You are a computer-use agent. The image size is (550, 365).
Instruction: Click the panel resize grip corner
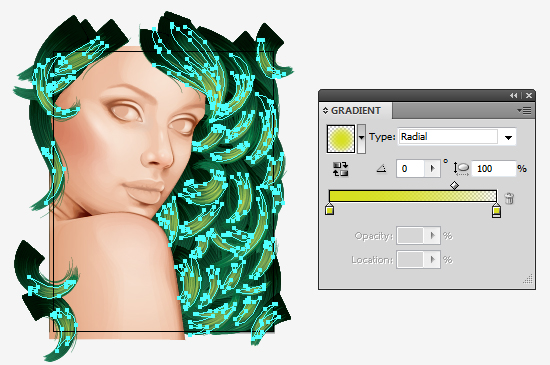[x=528, y=279]
